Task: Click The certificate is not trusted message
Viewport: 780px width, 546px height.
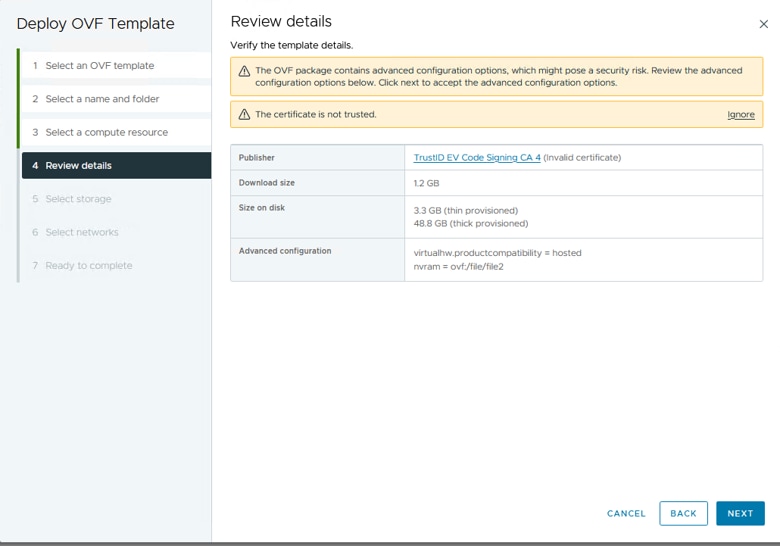Action: pos(316,114)
